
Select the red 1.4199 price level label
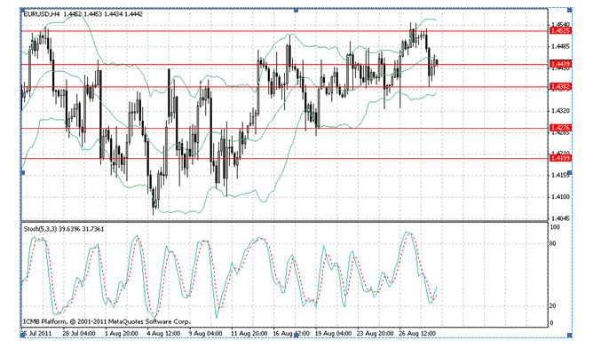560,158
